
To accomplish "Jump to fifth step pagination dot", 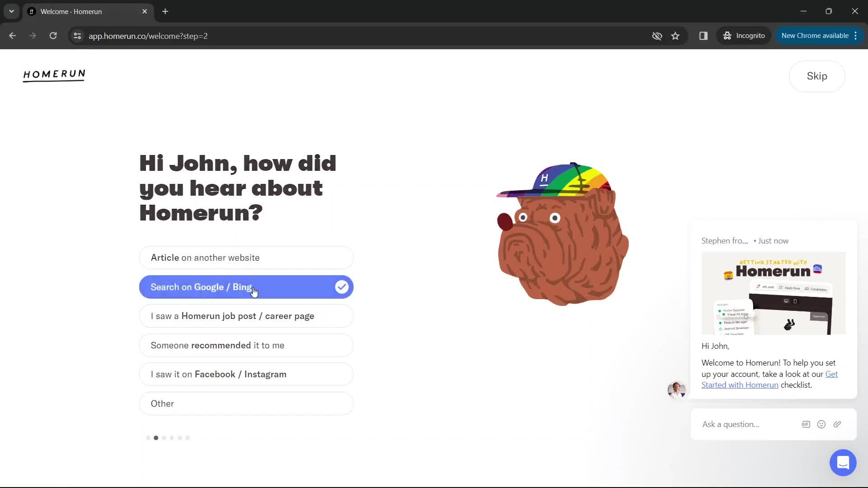I will (x=180, y=438).
